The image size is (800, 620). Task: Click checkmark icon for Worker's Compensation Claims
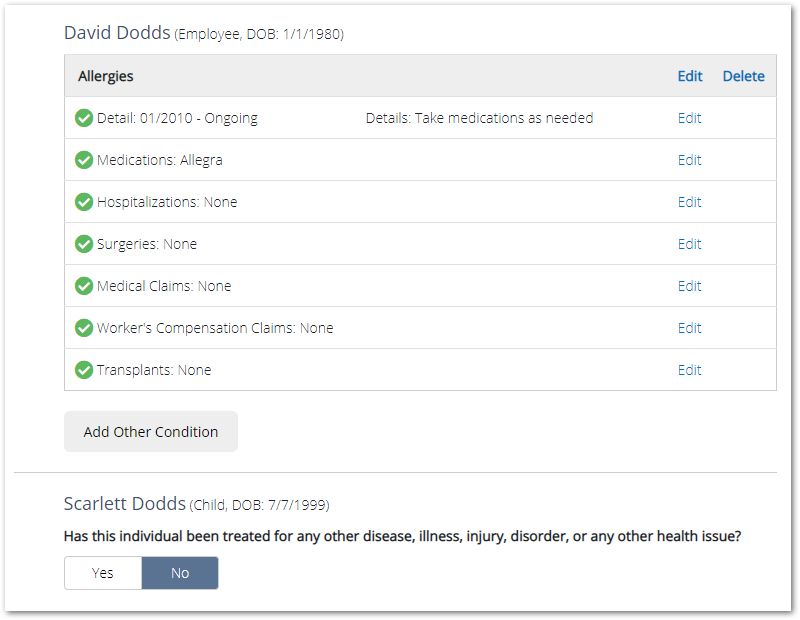click(x=84, y=328)
